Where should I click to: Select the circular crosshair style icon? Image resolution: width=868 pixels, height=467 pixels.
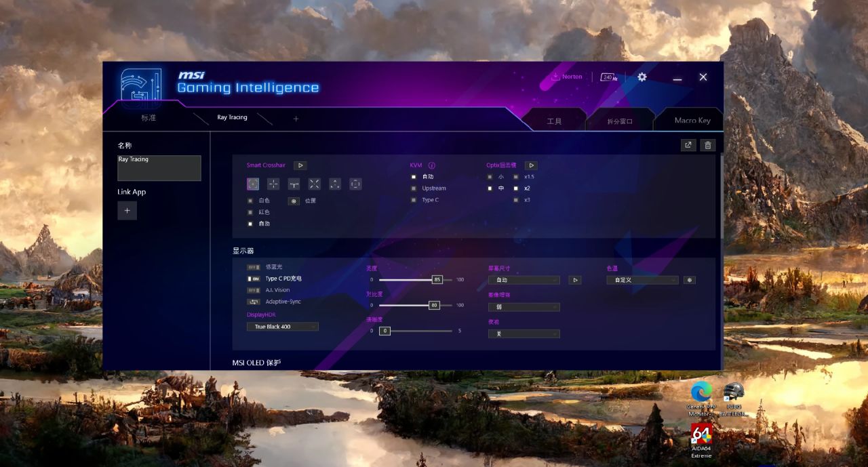click(355, 184)
